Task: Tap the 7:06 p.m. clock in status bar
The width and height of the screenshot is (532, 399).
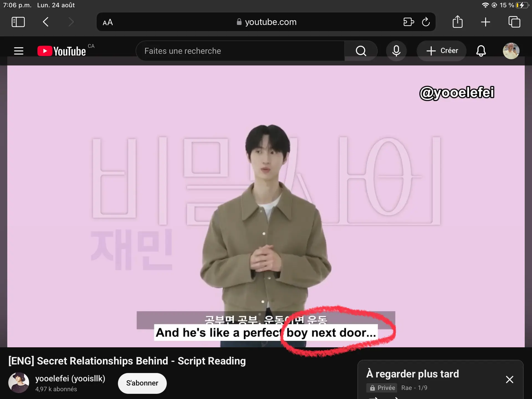Action: coord(17,5)
